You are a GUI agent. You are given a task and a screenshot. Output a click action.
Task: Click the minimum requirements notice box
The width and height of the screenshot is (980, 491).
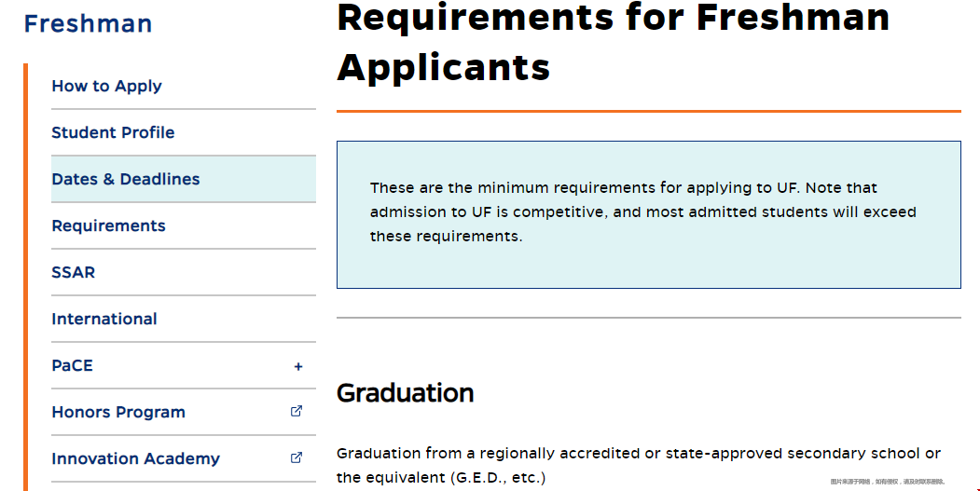point(649,215)
